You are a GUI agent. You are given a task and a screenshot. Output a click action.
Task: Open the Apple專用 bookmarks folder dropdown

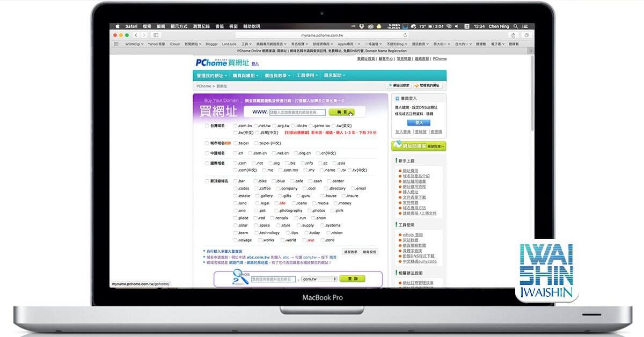(348, 44)
